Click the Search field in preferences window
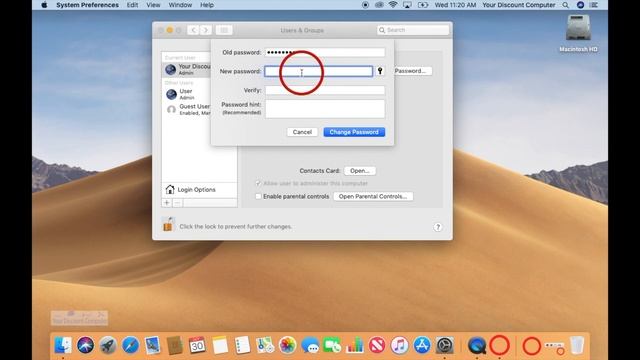This screenshot has width=640, height=360. pyautogui.click(x=413, y=30)
